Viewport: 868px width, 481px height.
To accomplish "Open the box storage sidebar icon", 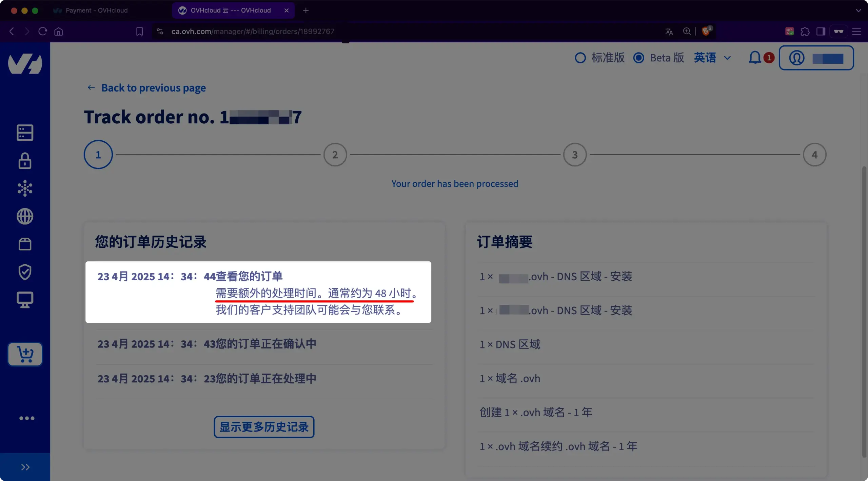I will coord(25,244).
